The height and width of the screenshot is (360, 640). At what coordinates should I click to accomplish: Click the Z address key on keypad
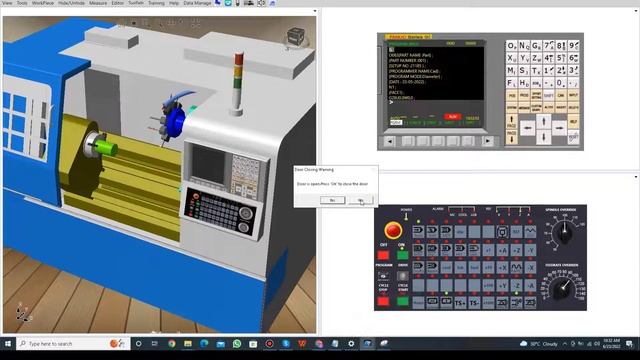pos(536,58)
